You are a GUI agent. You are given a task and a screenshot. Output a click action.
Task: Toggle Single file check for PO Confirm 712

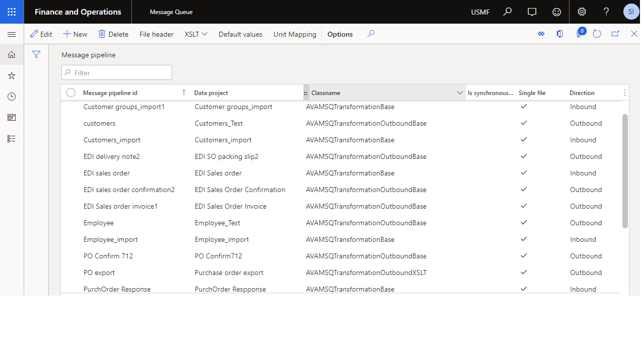coord(524,255)
